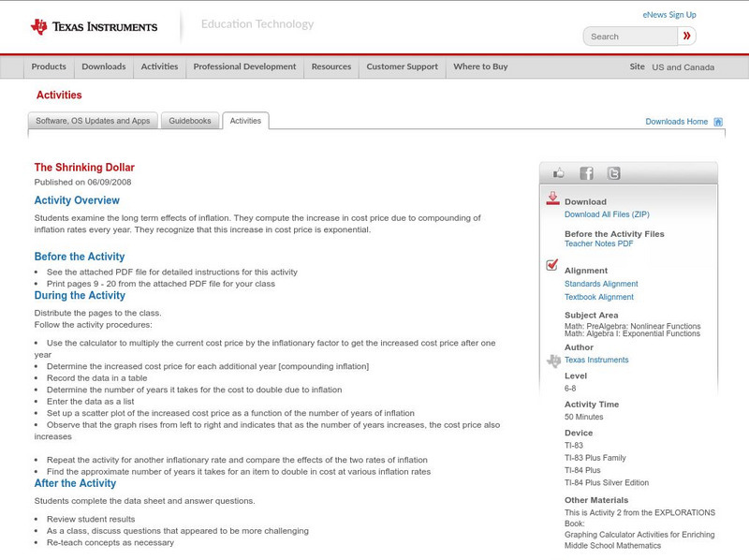Click the After the Activity heading
Viewport: 749px width, 560px height.
tap(75, 483)
